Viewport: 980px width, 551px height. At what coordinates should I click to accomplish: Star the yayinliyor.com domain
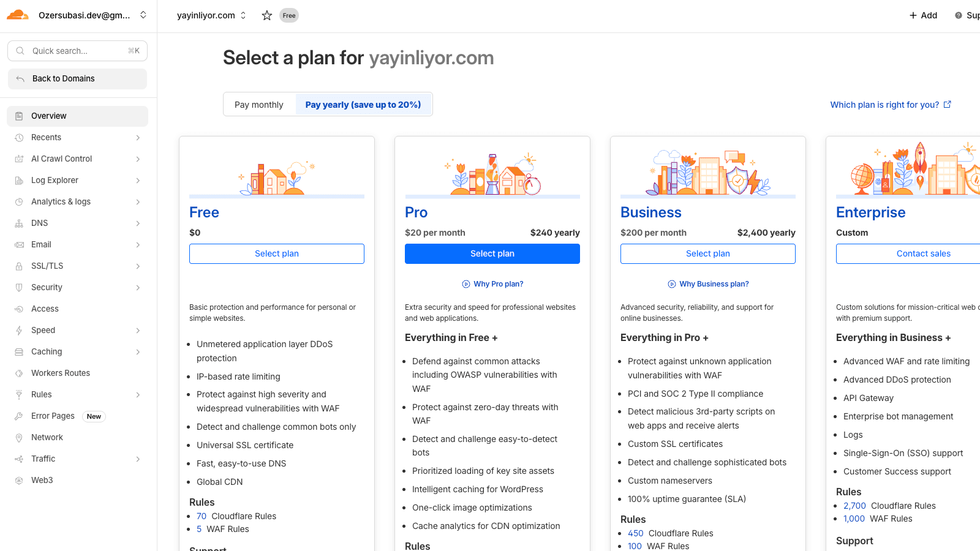(x=267, y=15)
